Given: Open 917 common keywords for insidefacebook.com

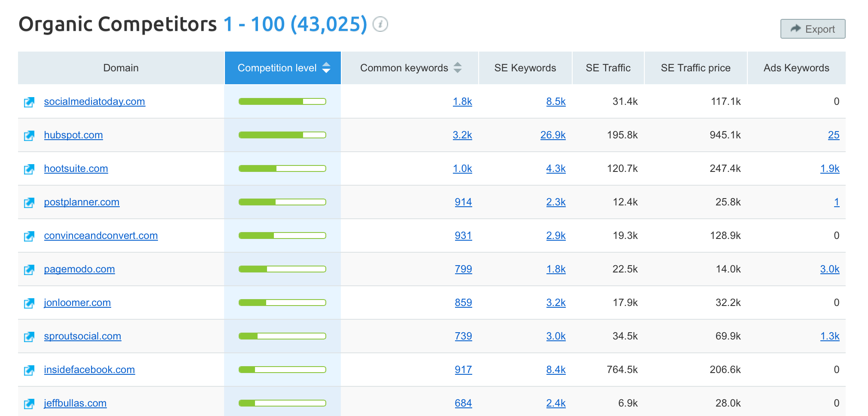Looking at the screenshot, I should point(463,370).
